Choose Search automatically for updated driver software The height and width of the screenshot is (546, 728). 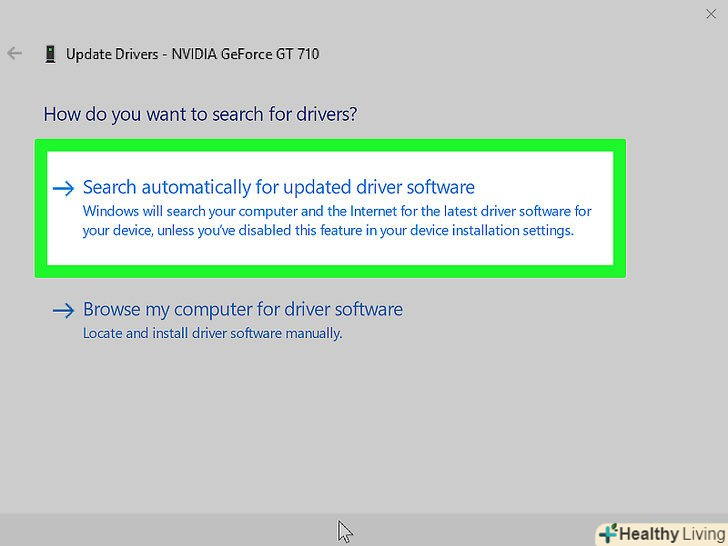(x=330, y=208)
